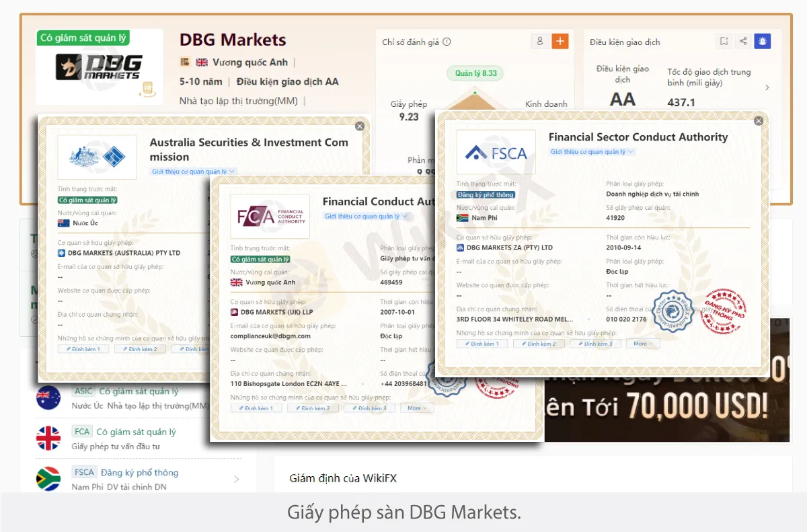807x532 pixels.
Task: Open Đính kèm 2 in FSCA card
Action: pos(539,344)
